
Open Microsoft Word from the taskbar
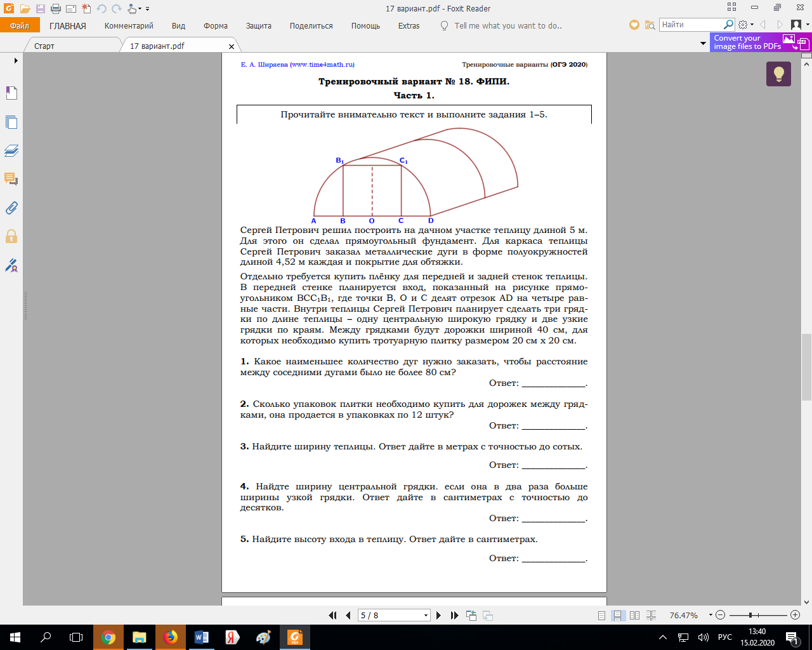[202, 637]
